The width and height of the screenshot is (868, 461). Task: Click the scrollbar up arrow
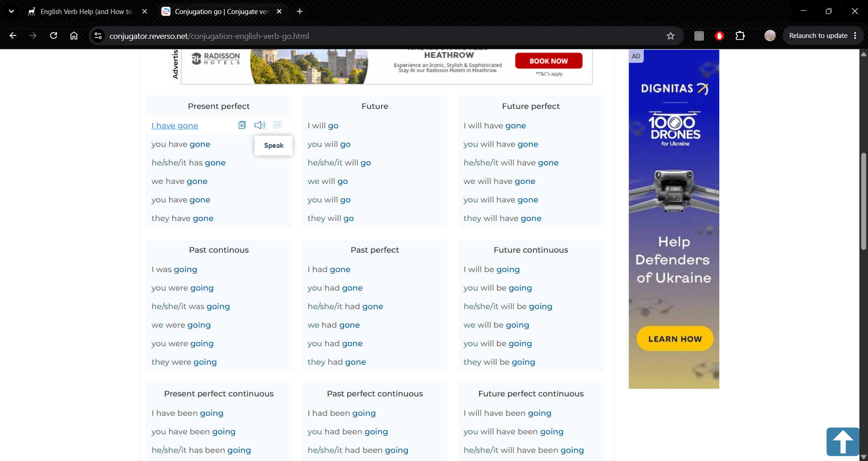tap(863, 54)
